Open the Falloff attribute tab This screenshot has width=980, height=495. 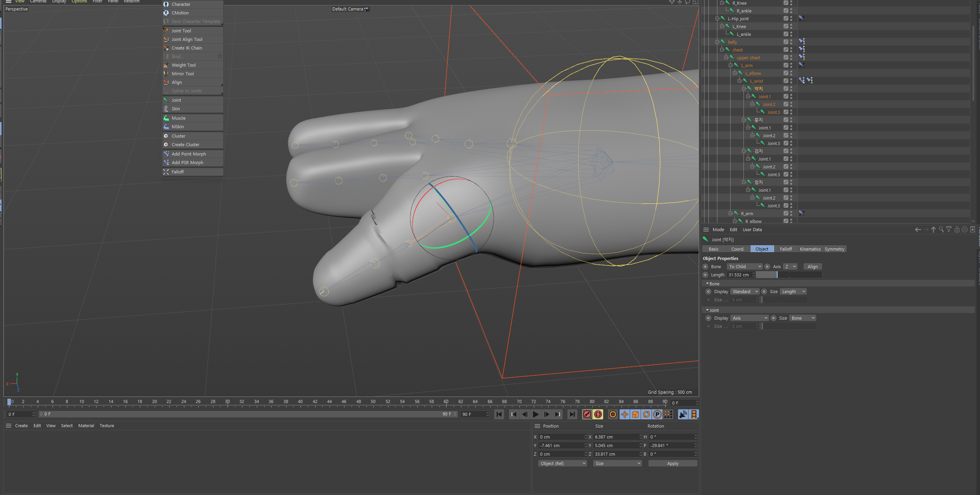click(786, 249)
